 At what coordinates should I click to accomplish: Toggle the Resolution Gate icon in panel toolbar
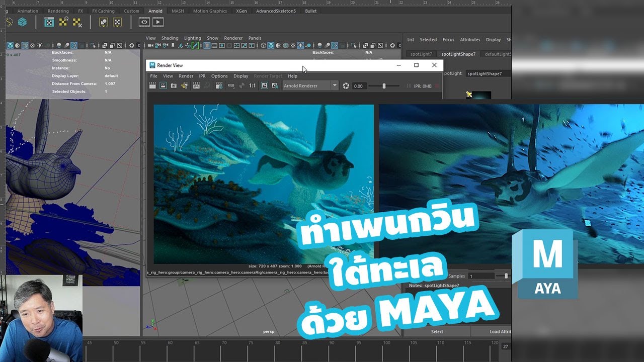(222, 45)
